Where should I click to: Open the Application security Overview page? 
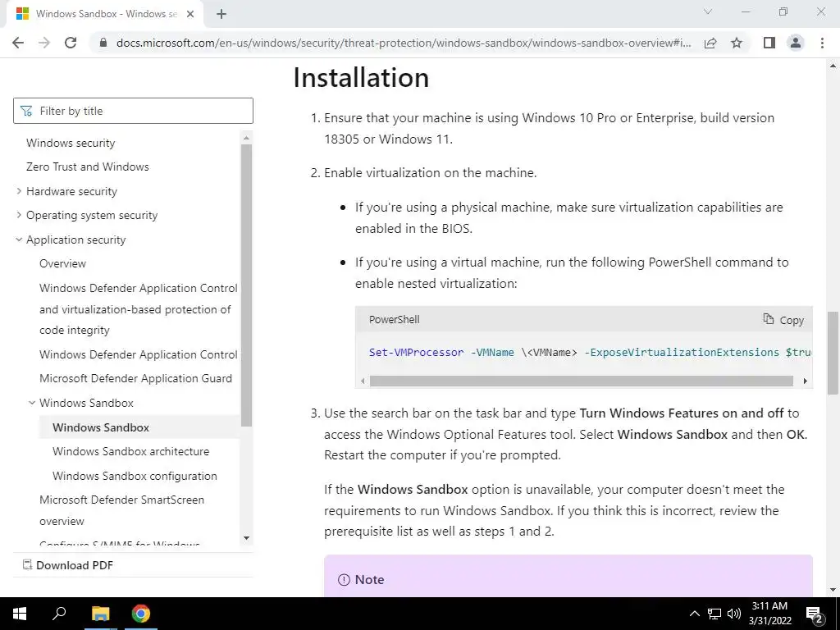coord(62,263)
